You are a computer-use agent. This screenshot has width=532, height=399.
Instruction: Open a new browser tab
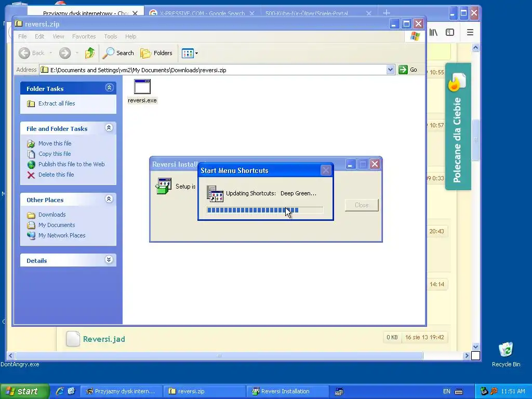(387, 13)
